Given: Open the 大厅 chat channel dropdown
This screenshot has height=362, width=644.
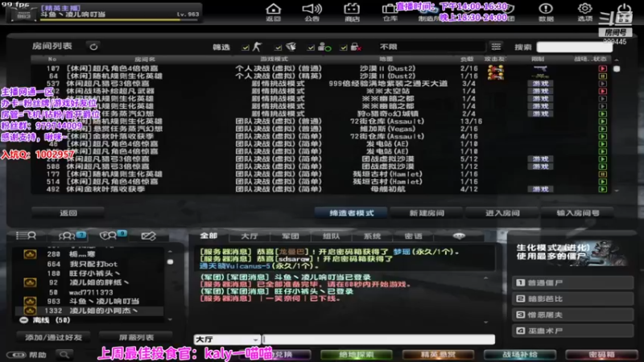Looking at the screenshot, I should [227, 339].
